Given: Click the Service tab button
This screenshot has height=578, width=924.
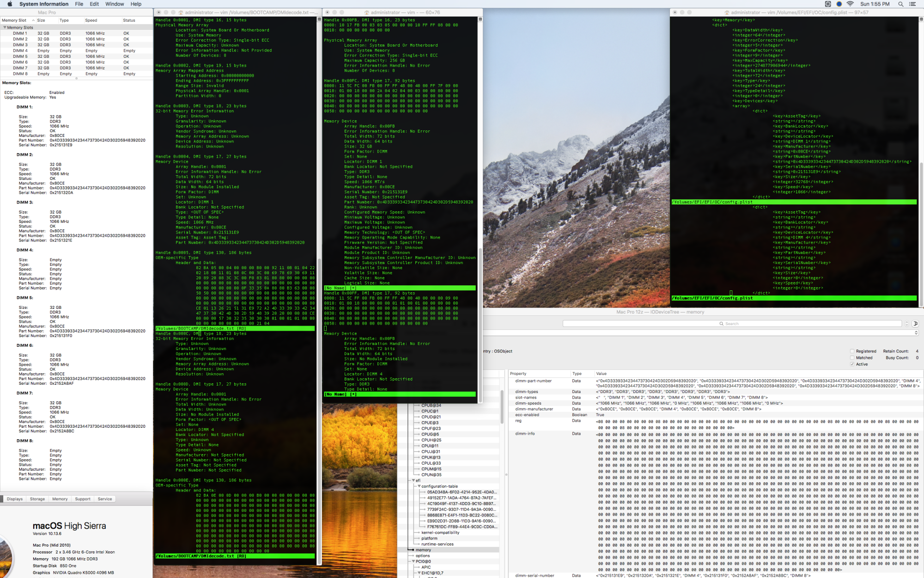Looking at the screenshot, I should click(105, 499).
